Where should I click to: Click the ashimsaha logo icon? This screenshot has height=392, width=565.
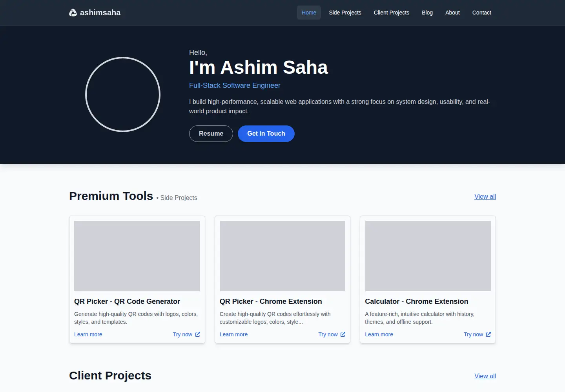73,13
